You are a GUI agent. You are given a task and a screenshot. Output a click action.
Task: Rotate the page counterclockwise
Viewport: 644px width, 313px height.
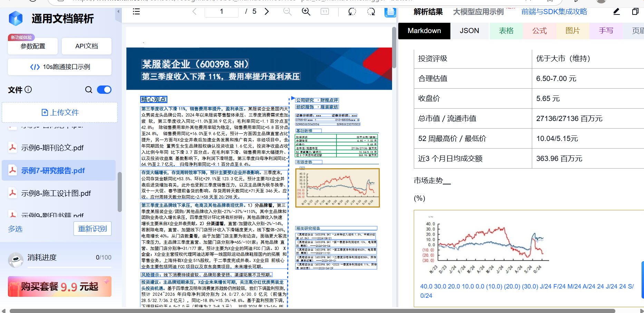352,12
